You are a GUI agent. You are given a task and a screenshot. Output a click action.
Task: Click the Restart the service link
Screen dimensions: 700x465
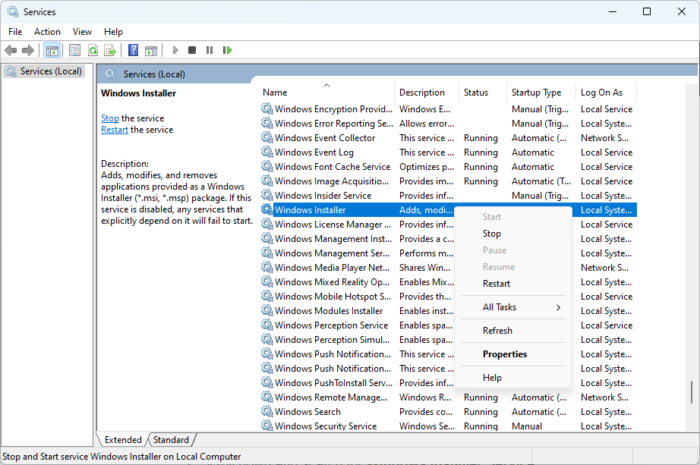pyautogui.click(x=114, y=130)
